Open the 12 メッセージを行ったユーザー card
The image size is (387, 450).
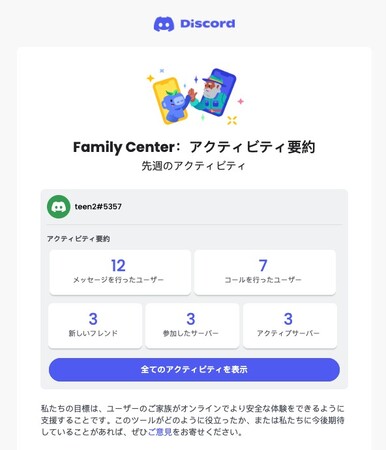point(120,272)
